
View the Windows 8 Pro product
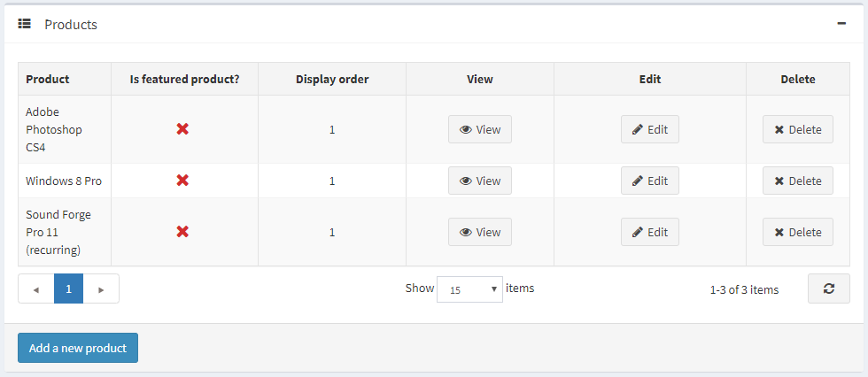[480, 181]
